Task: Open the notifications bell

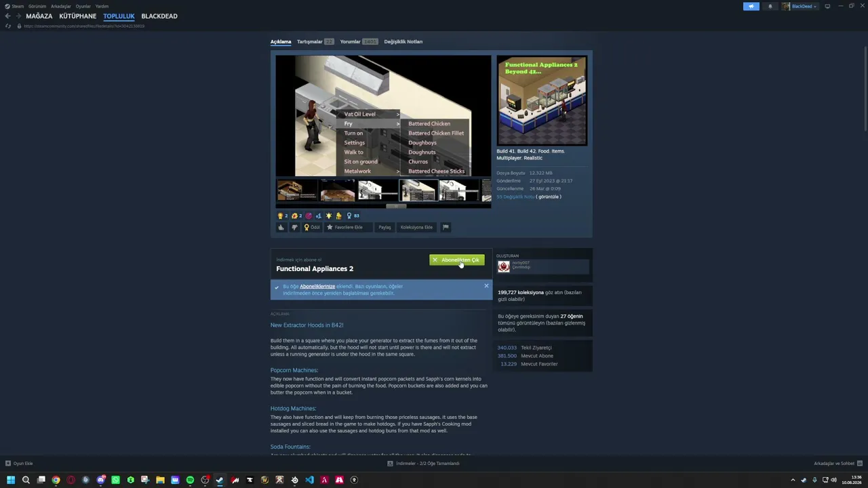Action: pos(770,6)
